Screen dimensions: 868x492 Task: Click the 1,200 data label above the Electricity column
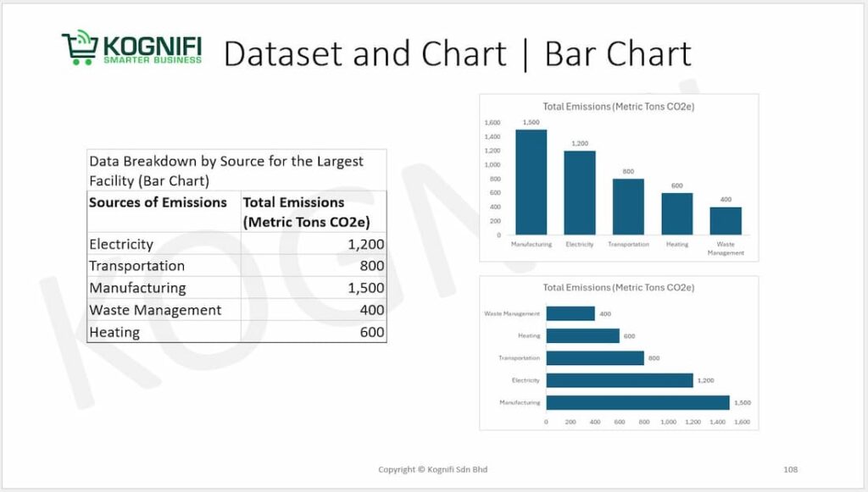(x=580, y=144)
